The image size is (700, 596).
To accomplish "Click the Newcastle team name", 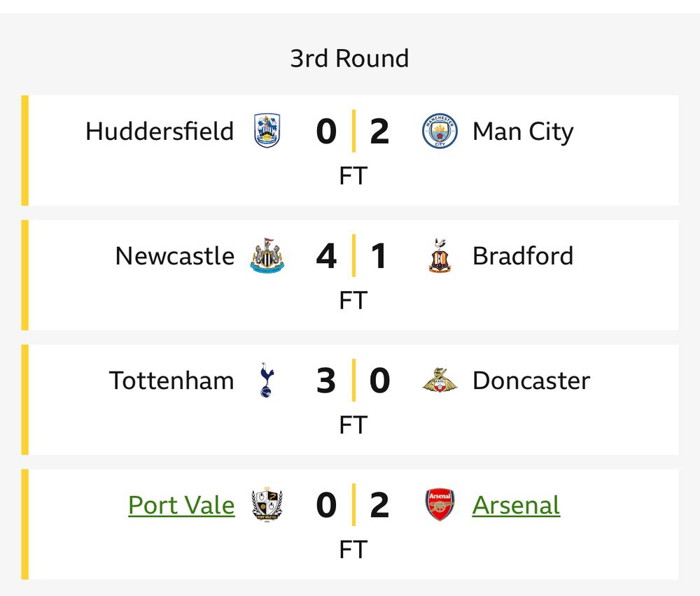I will click(x=175, y=256).
